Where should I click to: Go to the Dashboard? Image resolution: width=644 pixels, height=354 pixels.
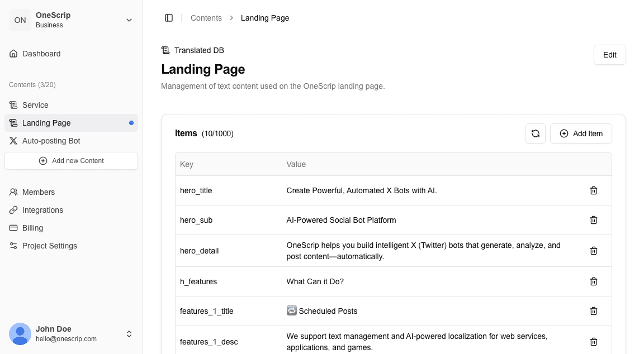click(x=71, y=54)
